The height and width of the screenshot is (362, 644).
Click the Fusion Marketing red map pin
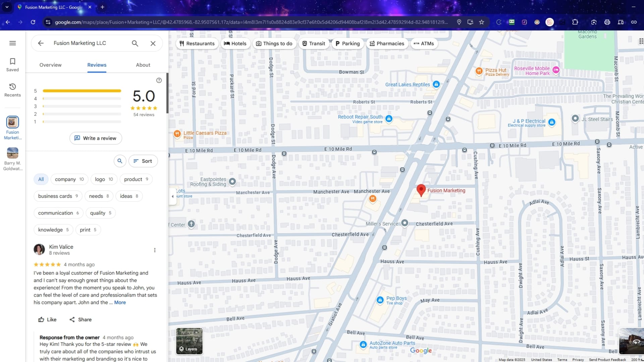point(421,190)
